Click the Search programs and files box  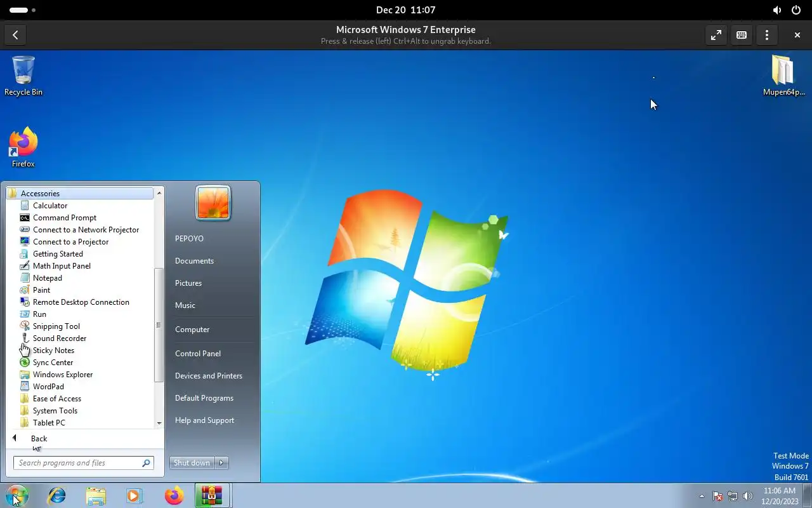tap(84, 463)
